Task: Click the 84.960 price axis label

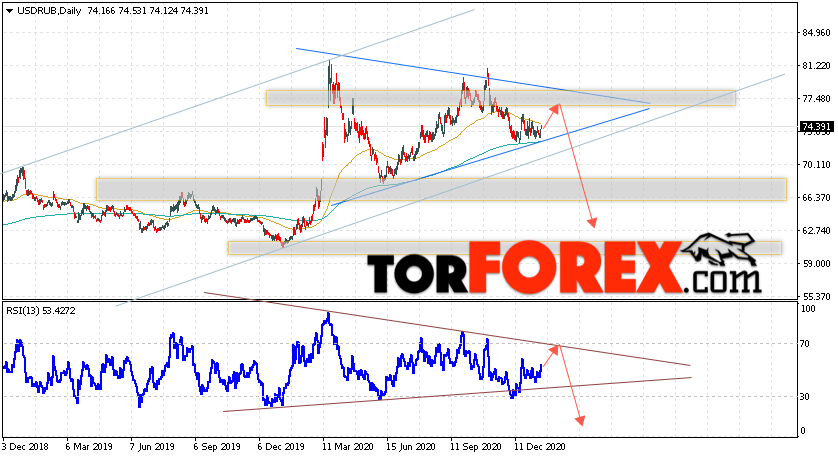Action: coord(817,33)
